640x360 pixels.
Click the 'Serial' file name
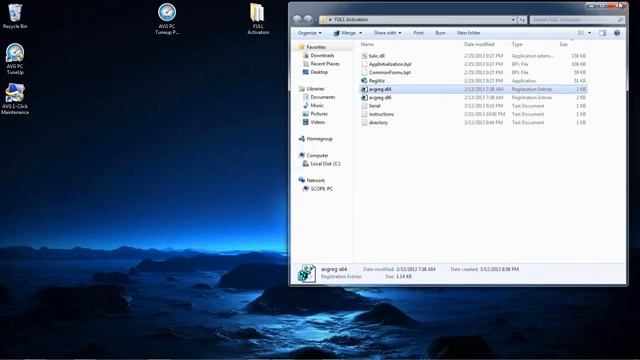point(375,106)
